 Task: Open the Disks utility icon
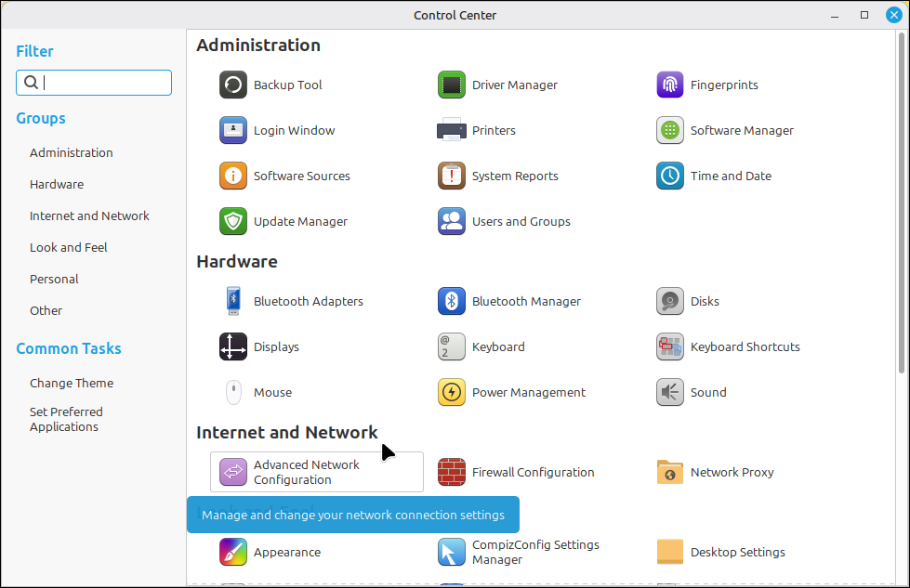pos(670,301)
